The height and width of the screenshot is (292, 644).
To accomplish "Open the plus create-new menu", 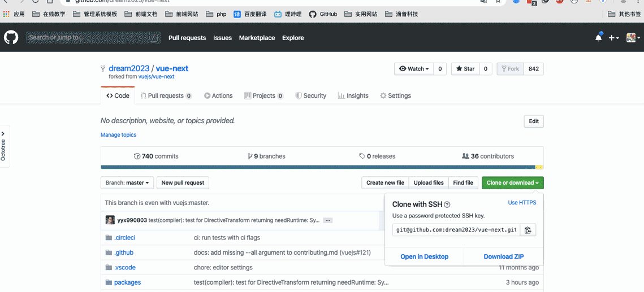I will click(613, 38).
